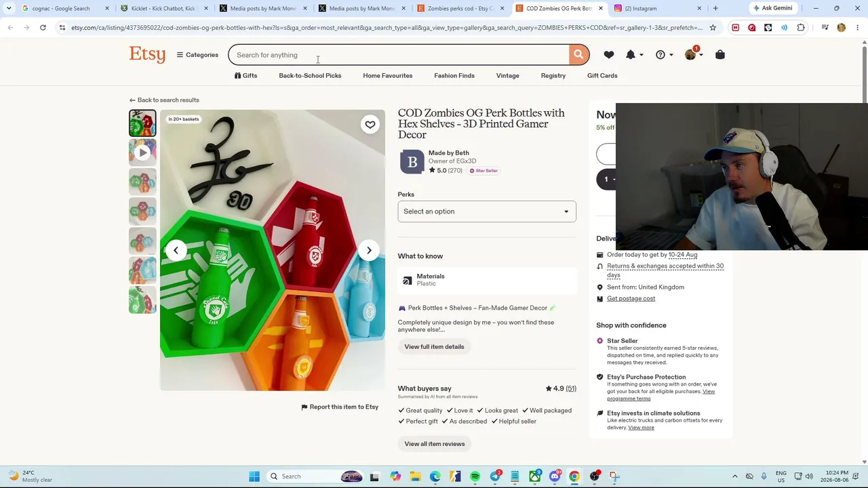This screenshot has height=488, width=868.
Task: Report this item to Etsy
Action: (x=340, y=407)
